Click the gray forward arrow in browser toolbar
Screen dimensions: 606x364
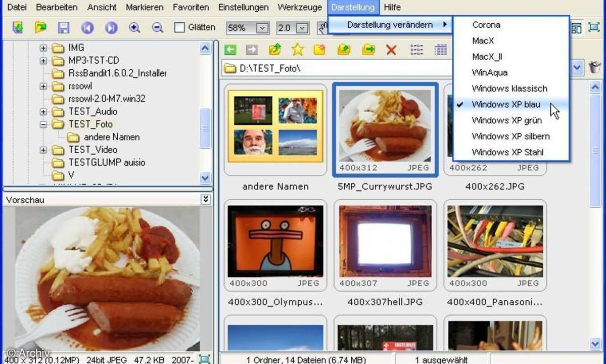tap(252, 50)
